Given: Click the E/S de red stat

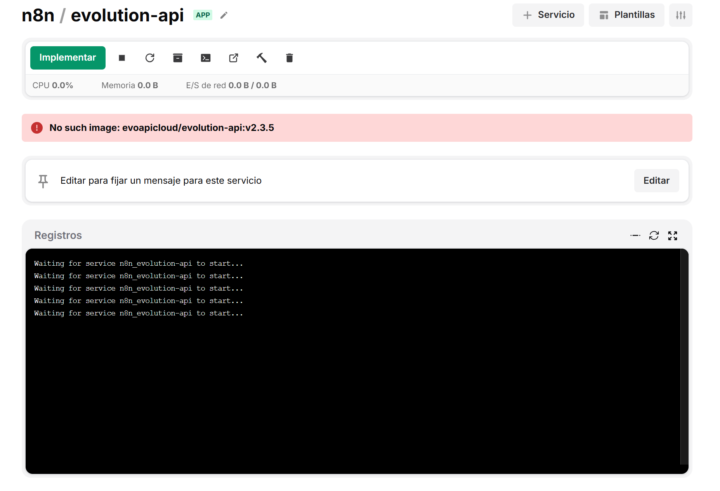Looking at the screenshot, I should [x=231, y=85].
